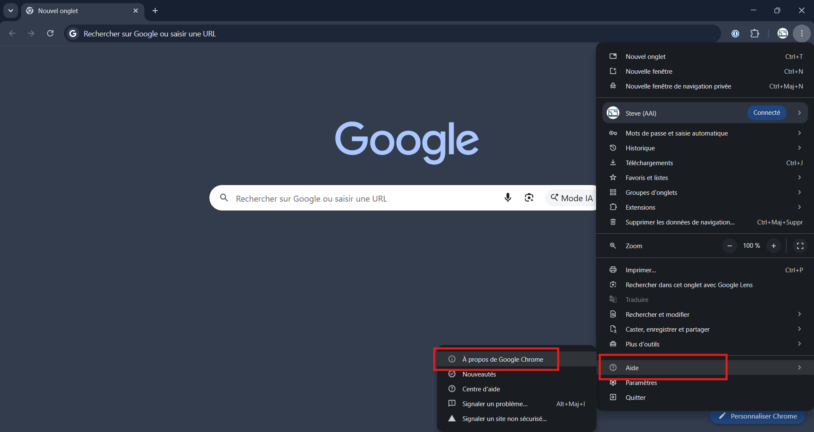Click the Mode IA button
Image resolution: width=814 pixels, height=432 pixels.
pyautogui.click(x=572, y=198)
